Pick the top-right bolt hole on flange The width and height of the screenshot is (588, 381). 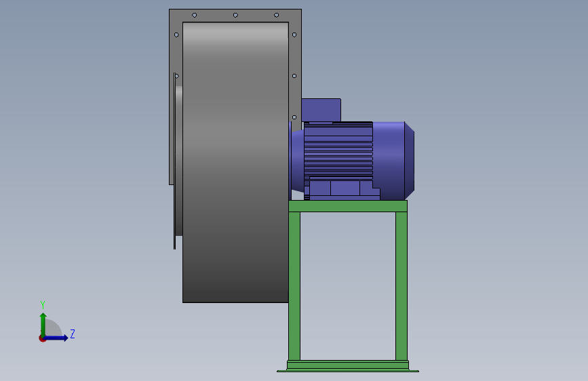pyautogui.click(x=277, y=15)
